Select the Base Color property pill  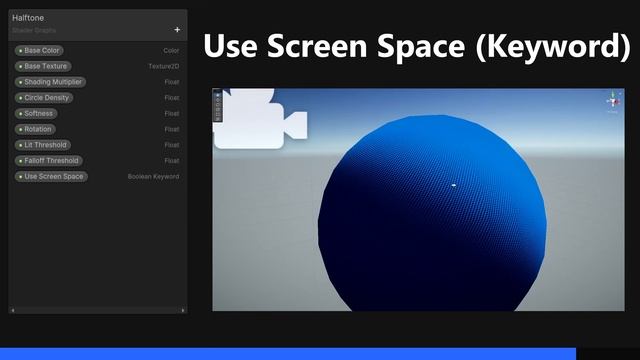[x=39, y=51]
